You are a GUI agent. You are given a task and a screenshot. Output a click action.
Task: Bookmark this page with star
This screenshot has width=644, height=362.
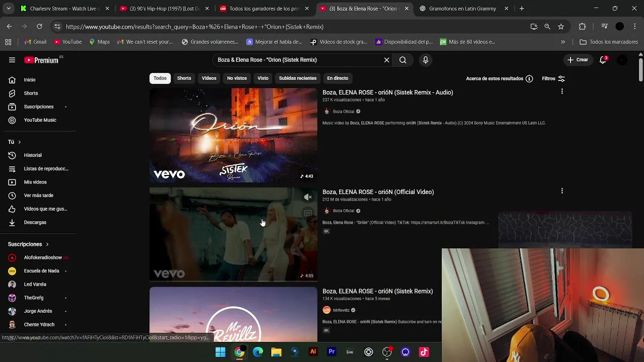point(561,27)
